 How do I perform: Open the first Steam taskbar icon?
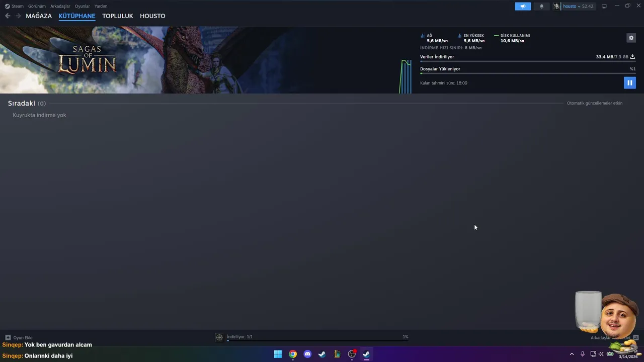tap(322, 354)
